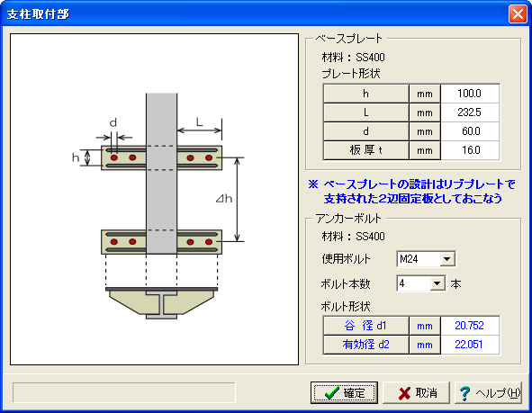Click the H-beam cross-section in diagram
The height and width of the screenshot is (413, 532).
click(x=161, y=304)
